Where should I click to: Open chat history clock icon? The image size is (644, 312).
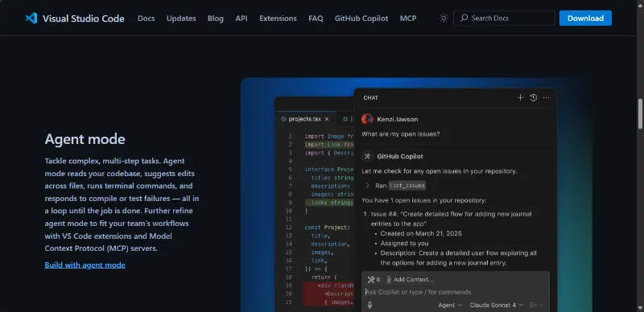pyautogui.click(x=533, y=98)
